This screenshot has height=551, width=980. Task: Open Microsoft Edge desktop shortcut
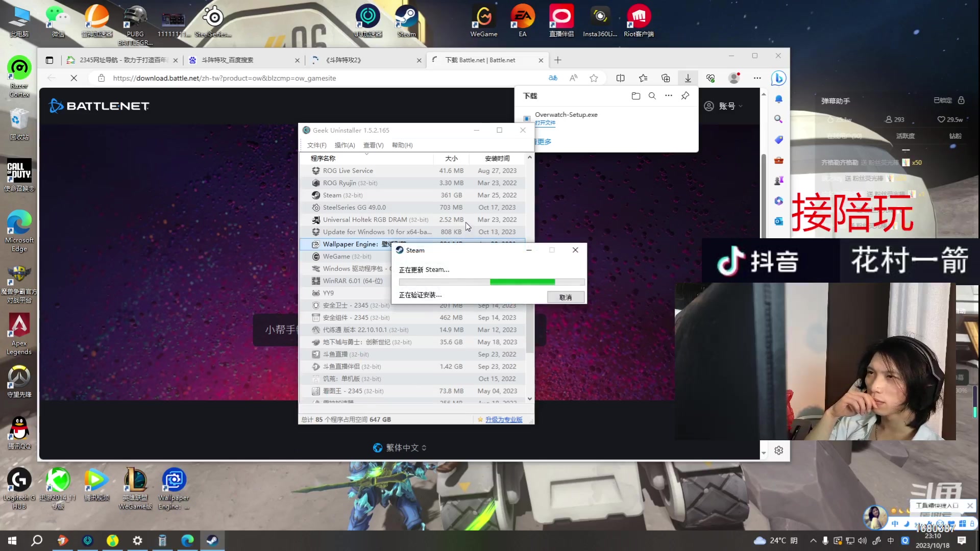[x=19, y=231]
